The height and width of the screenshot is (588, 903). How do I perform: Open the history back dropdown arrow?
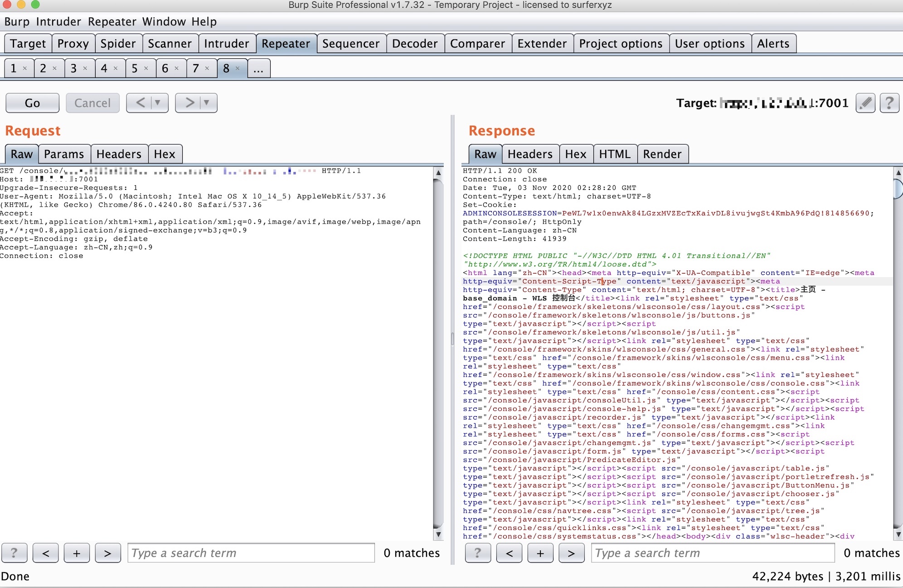coord(158,103)
